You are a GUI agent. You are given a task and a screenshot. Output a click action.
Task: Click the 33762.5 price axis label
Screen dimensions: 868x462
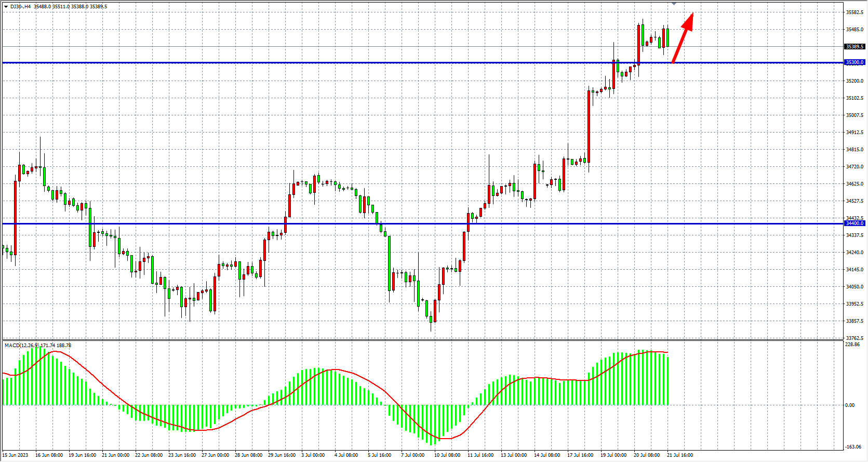[x=854, y=338]
